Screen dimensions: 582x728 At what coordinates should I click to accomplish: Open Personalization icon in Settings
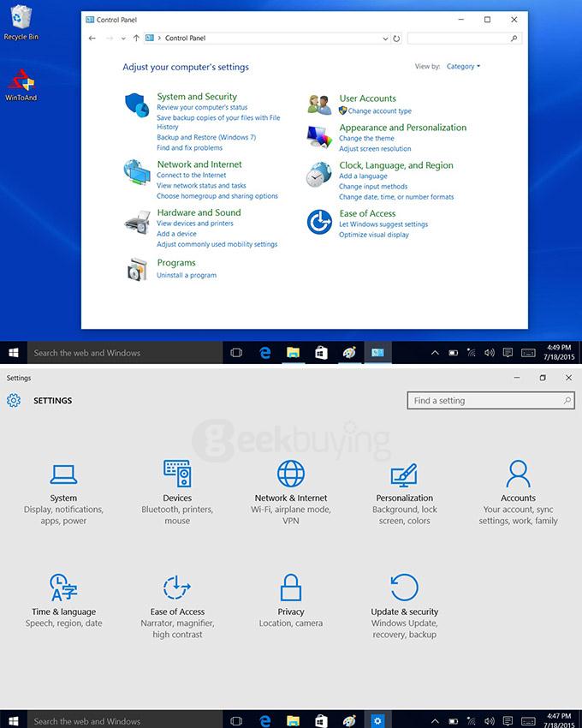pos(404,475)
